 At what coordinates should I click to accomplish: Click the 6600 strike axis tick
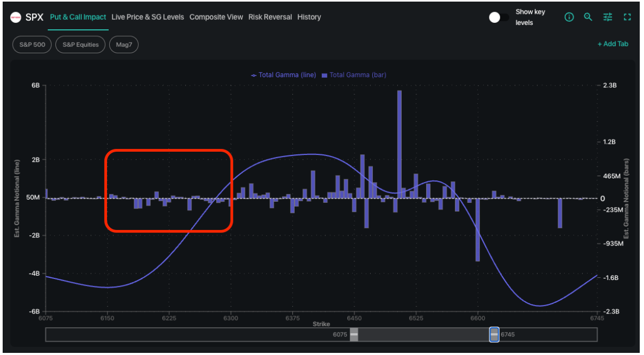478,318
